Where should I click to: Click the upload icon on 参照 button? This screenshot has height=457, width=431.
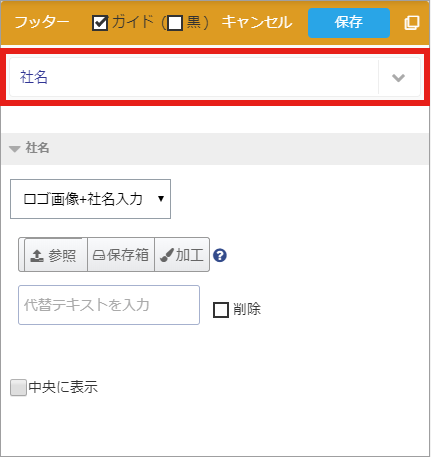coord(37,256)
